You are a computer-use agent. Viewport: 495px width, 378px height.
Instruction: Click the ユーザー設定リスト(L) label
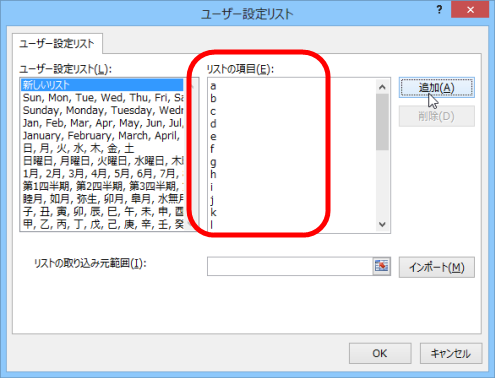point(66,69)
